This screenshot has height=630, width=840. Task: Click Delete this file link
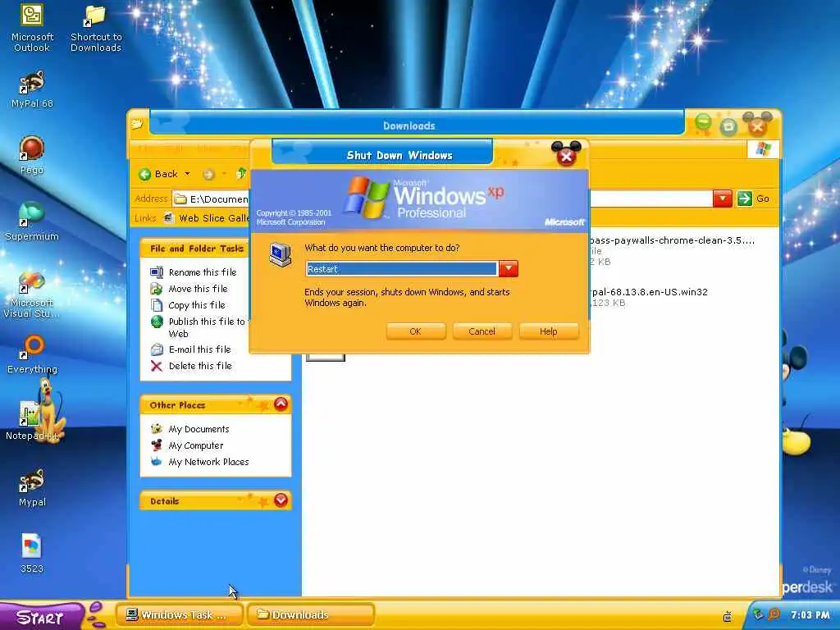point(200,366)
